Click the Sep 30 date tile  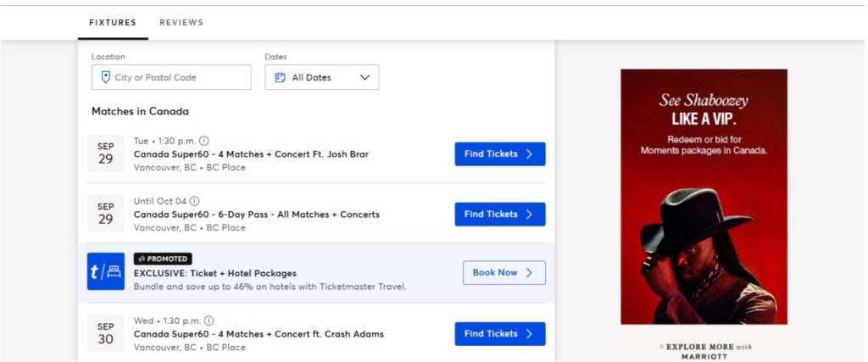pyautogui.click(x=106, y=333)
